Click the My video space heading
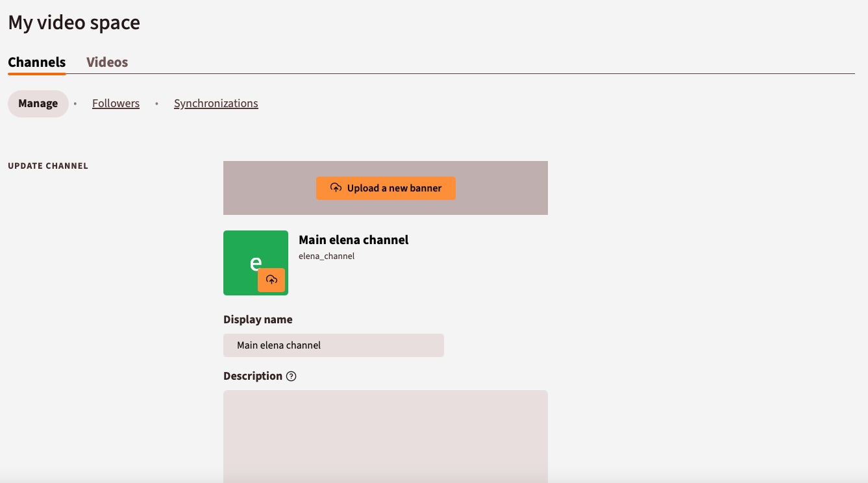868x483 pixels. coord(73,22)
